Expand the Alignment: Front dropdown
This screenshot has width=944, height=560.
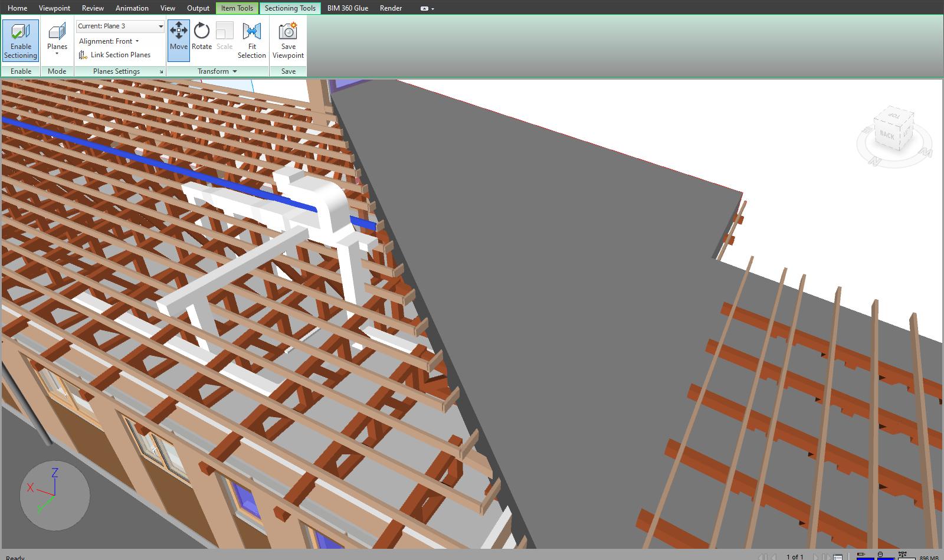coord(109,41)
